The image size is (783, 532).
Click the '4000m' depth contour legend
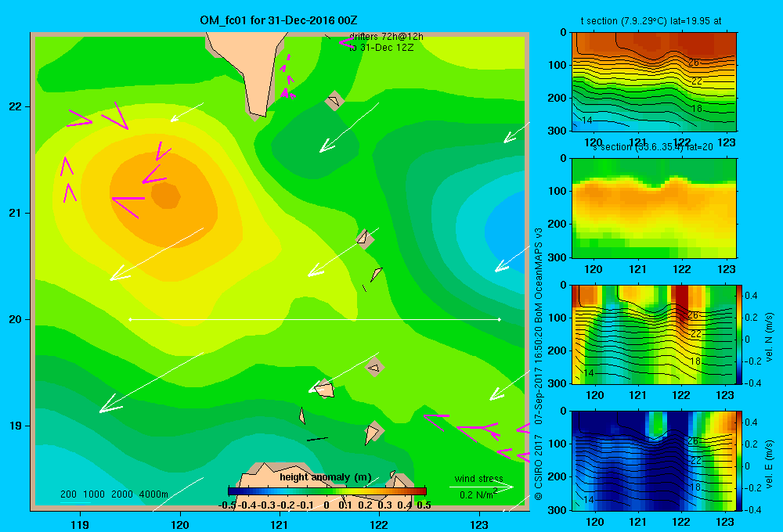[153, 494]
